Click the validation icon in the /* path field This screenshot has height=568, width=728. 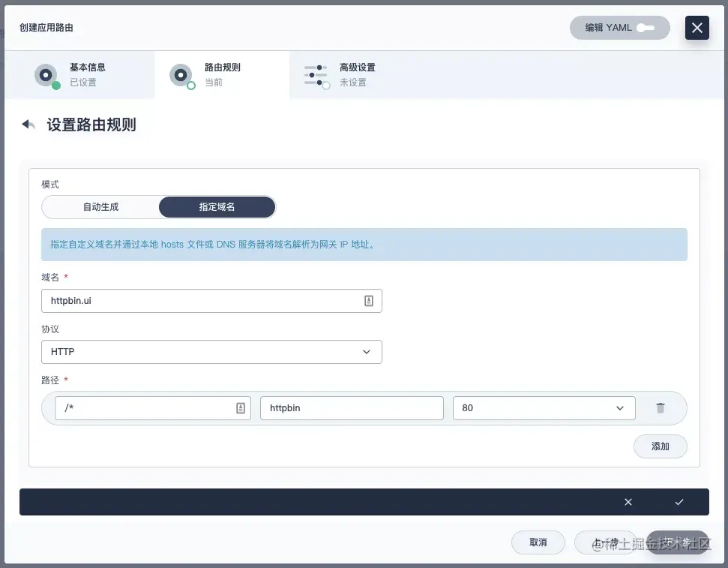tap(241, 407)
